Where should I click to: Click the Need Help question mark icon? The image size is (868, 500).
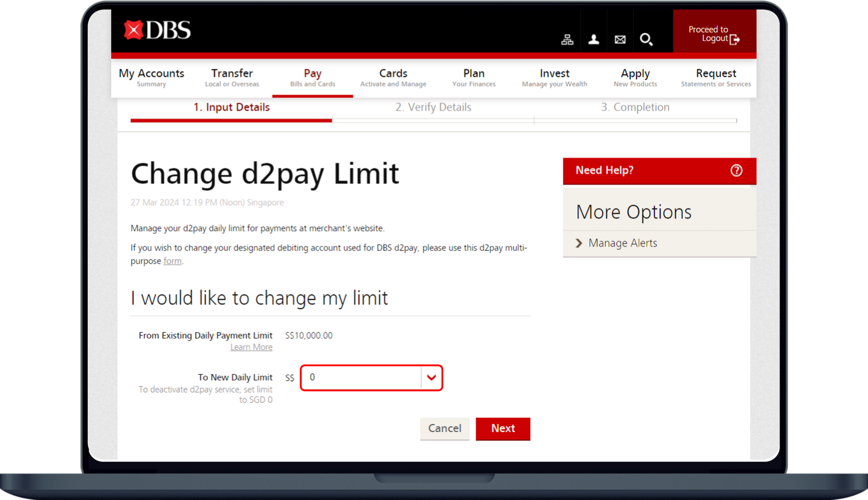tap(736, 170)
